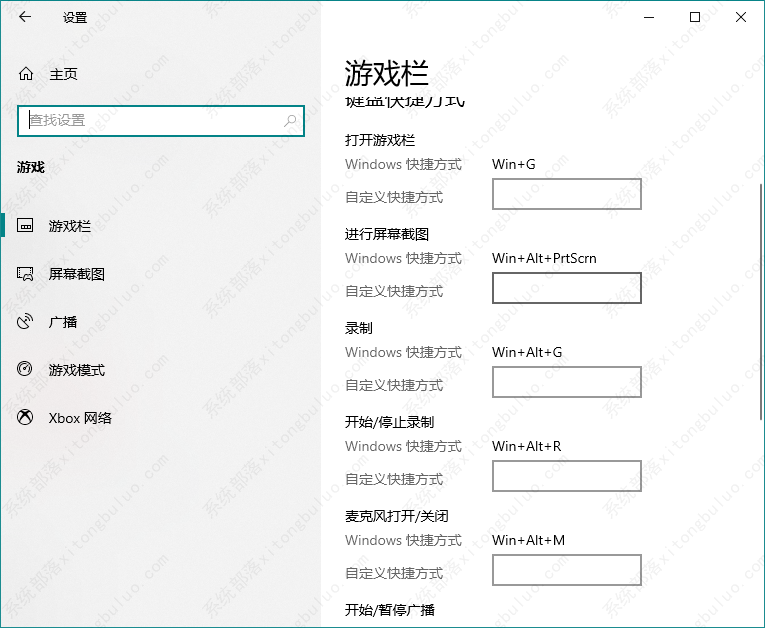Screen dimensions: 765x628
Task: Click the Xbox logo icon
Action: 26,418
